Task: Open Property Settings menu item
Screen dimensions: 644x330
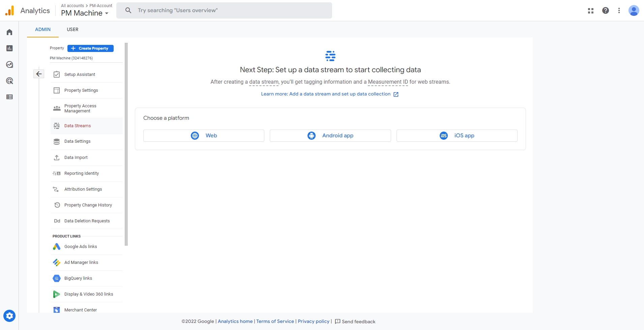Action: (x=87, y=90)
